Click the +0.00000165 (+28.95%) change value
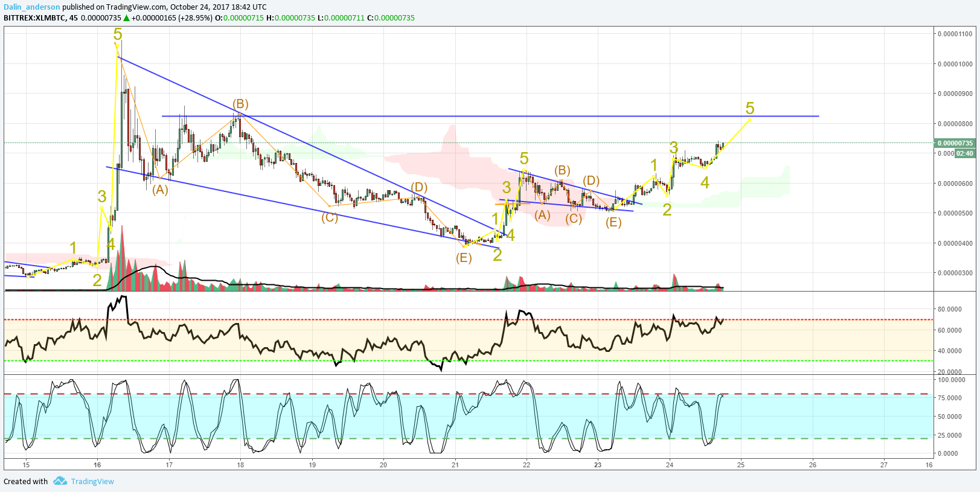The height and width of the screenshot is (492, 980). point(172,18)
